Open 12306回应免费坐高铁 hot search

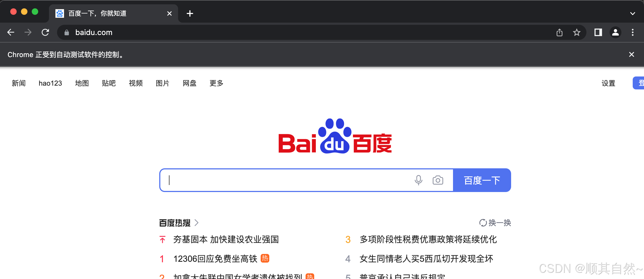coord(215,259)
